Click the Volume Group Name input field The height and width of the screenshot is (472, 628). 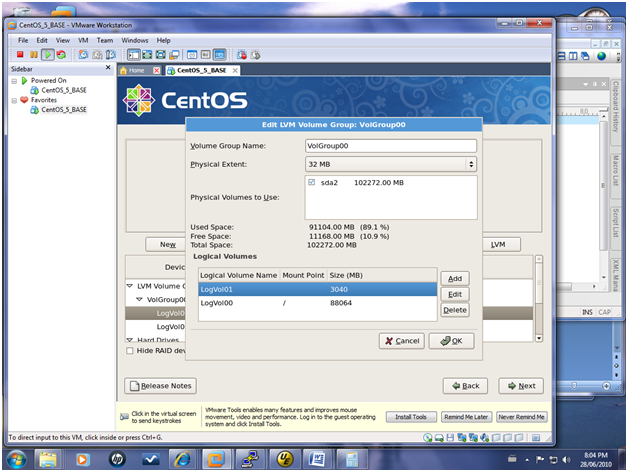(390, 145)
